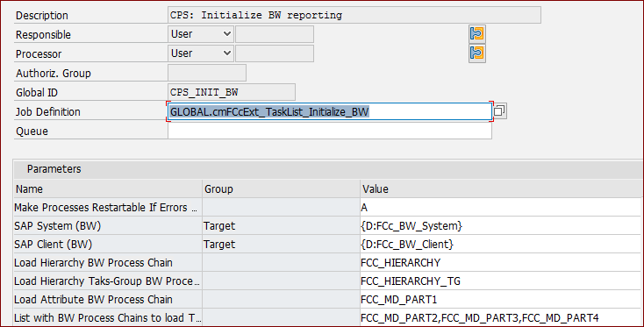
Task: Select the Global ID field CPS_INIT_BW
Action: (x=232, y=92)
